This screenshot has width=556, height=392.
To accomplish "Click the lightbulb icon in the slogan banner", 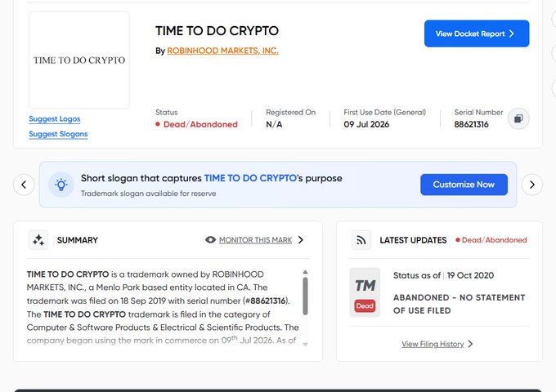I will click(61, 185).
